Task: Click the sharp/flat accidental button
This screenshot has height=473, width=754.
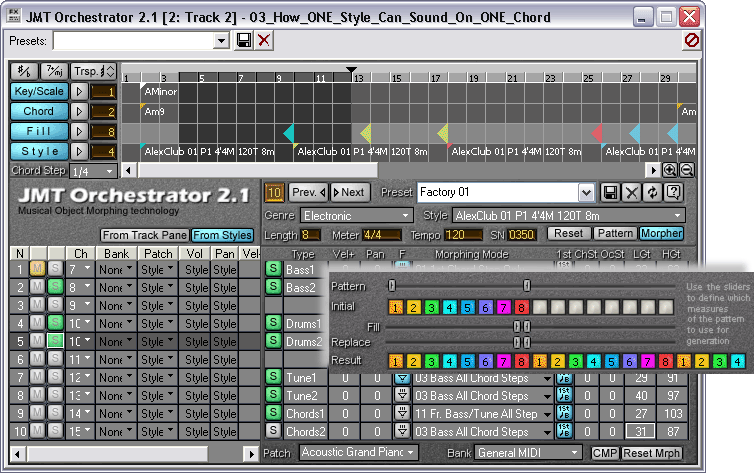Action: click(23, 71)
